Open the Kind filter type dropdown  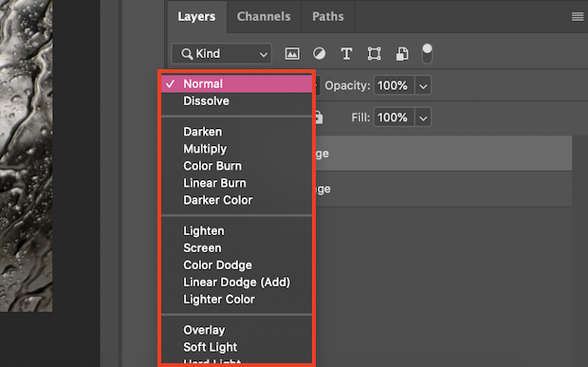coord(222,54)
